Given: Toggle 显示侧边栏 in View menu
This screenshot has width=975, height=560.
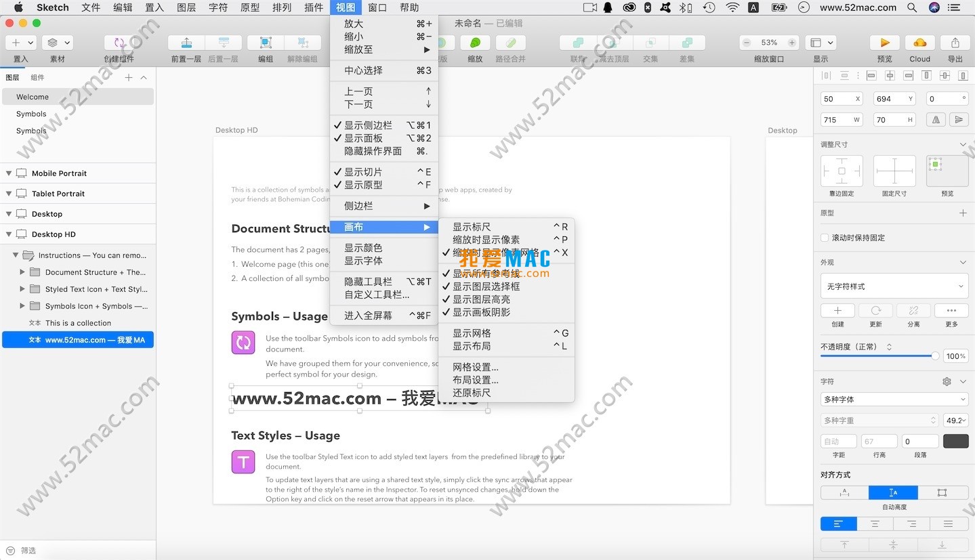Looking at the screenshot, I should [384, 125].
